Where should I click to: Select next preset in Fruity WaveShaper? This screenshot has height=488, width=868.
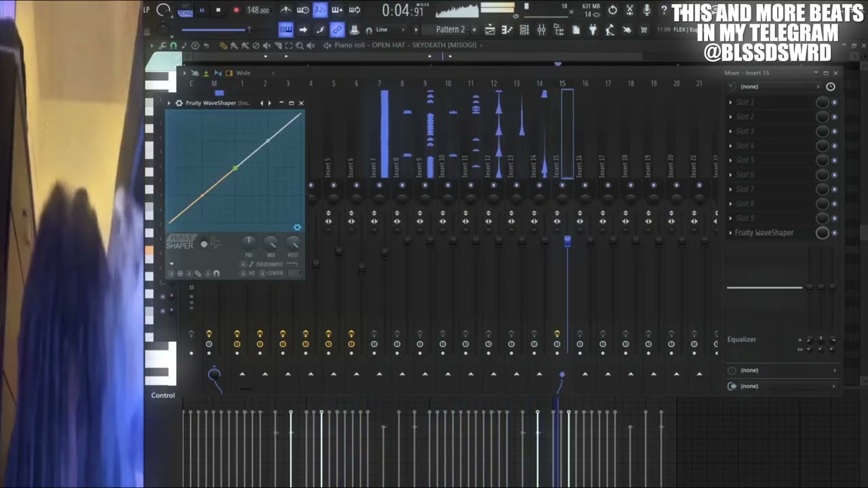[x=270, y=103]
